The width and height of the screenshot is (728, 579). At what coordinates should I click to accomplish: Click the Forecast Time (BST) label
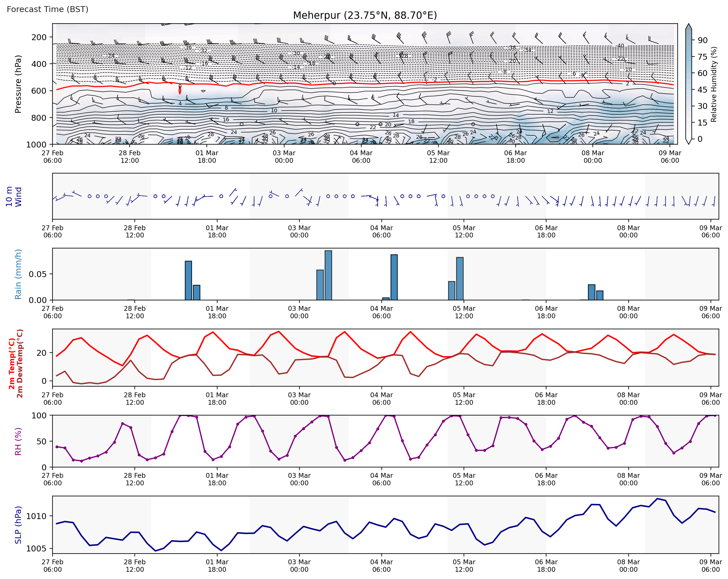pyautogui.click(x=47, y=9)
